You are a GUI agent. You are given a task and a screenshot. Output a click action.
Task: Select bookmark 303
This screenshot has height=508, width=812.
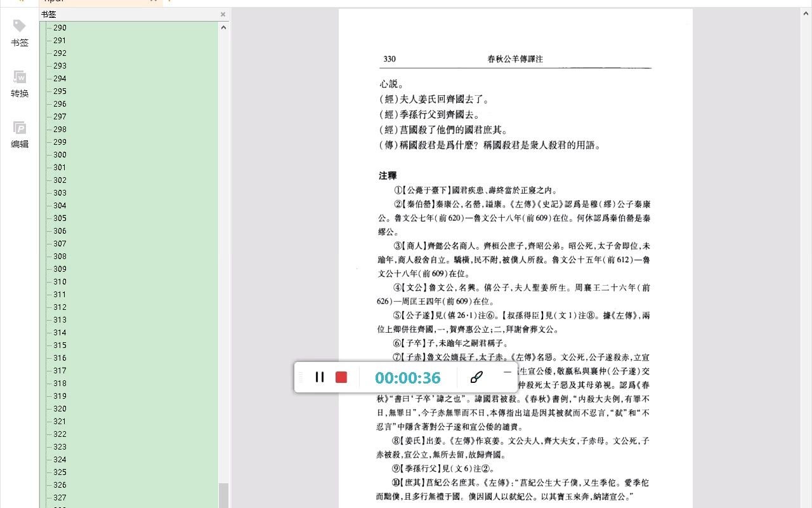(x=60, y=193)
